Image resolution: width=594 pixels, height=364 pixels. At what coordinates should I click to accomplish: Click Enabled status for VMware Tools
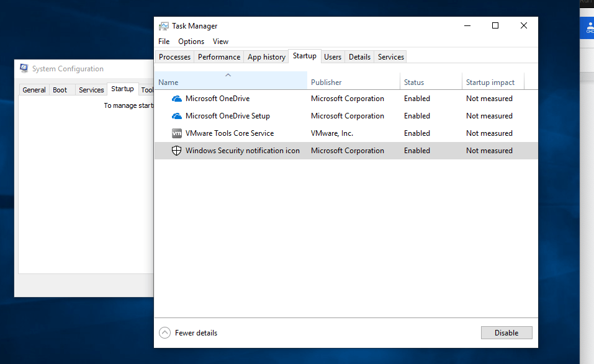[x=417, y=133]
